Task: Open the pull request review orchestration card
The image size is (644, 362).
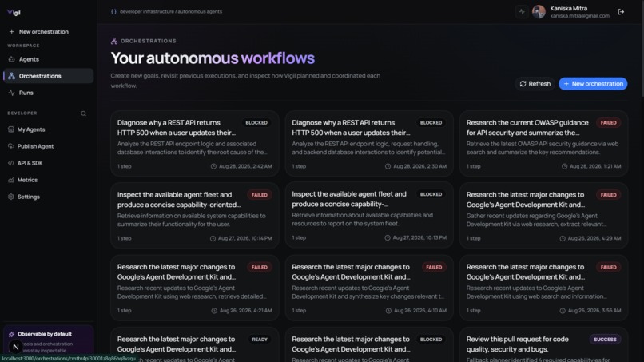Action: pyautogui.click(x=544, y=344)
